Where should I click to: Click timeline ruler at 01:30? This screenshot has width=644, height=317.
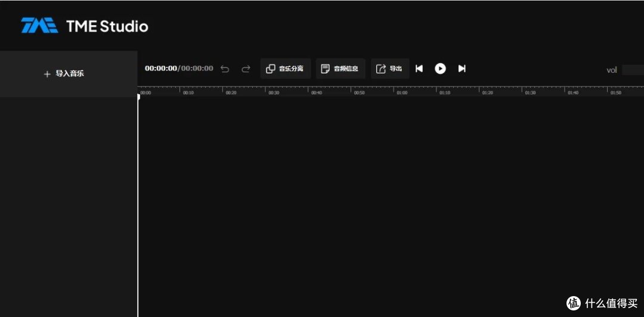pyautogui.click(x=530, y=93)
